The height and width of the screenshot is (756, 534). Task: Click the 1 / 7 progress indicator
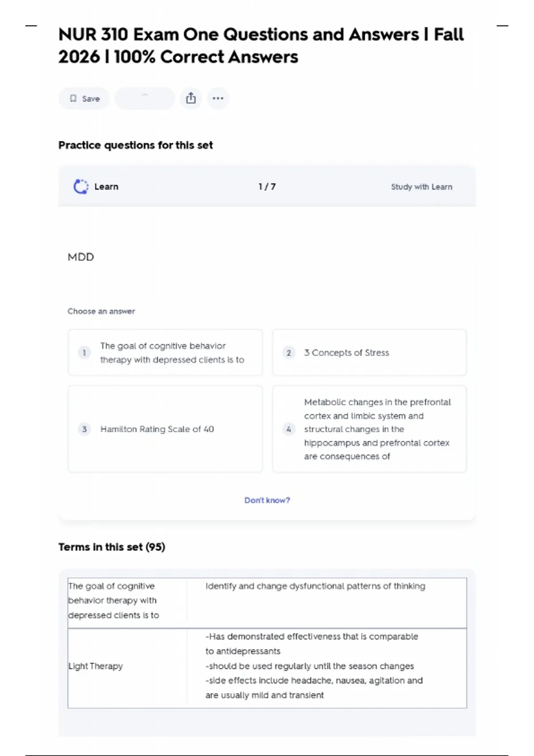[x=267, y=187]
